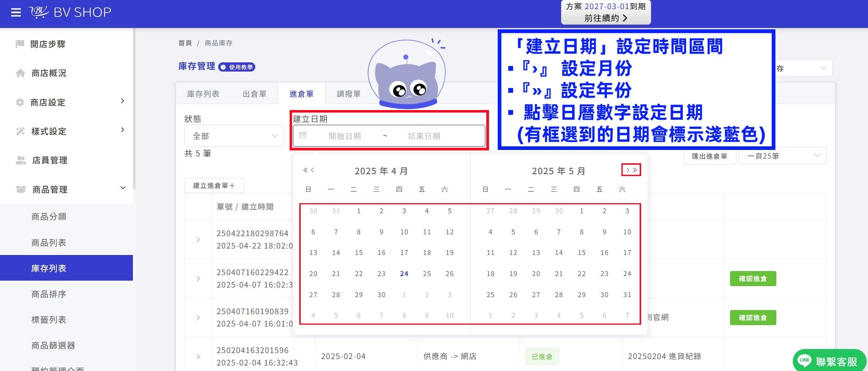Image resolution: width=868 pixels, height=371 pixels.
Task: Click the 匯出進倉單 export button
Action: click(x=709, y=156)
